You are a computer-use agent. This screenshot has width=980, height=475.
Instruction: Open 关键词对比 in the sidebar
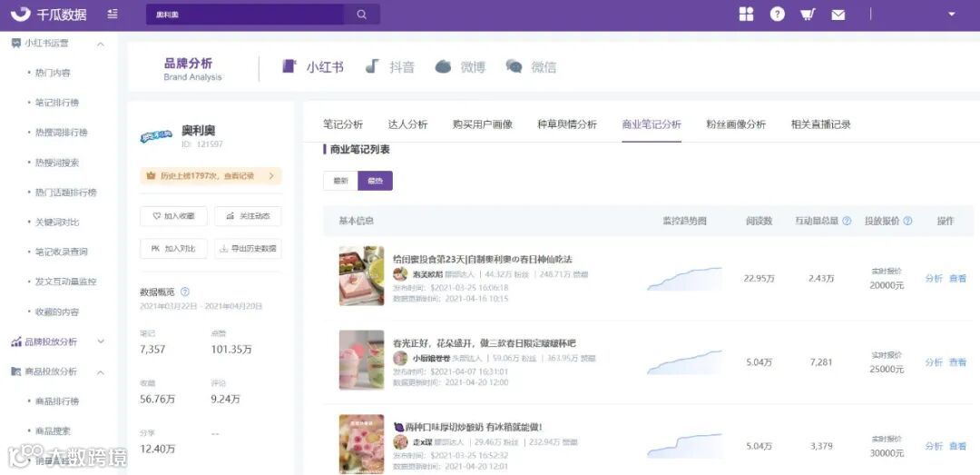57,223
